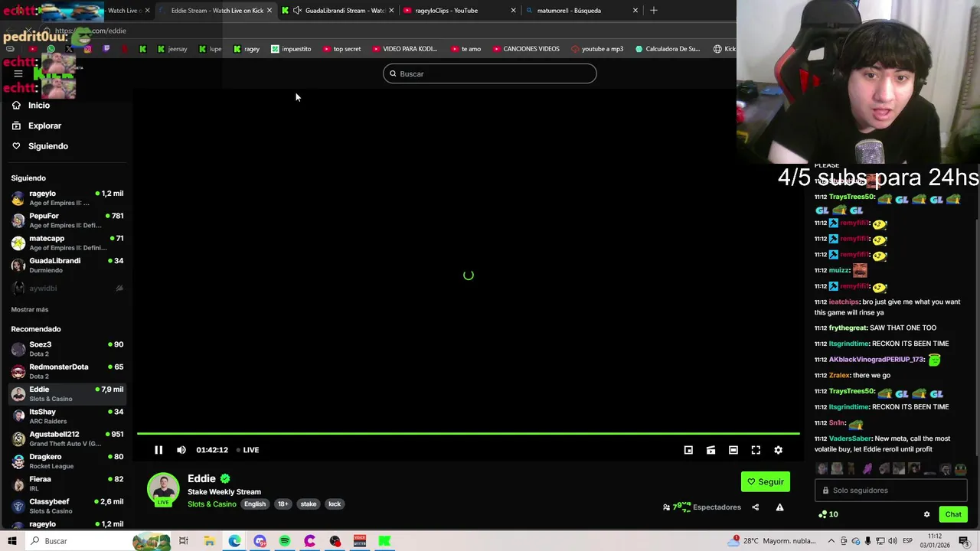Screen dimensions: 980x551
Task: Click the stream progress bar
Action: pyautogui.click(x=468, y=434)
